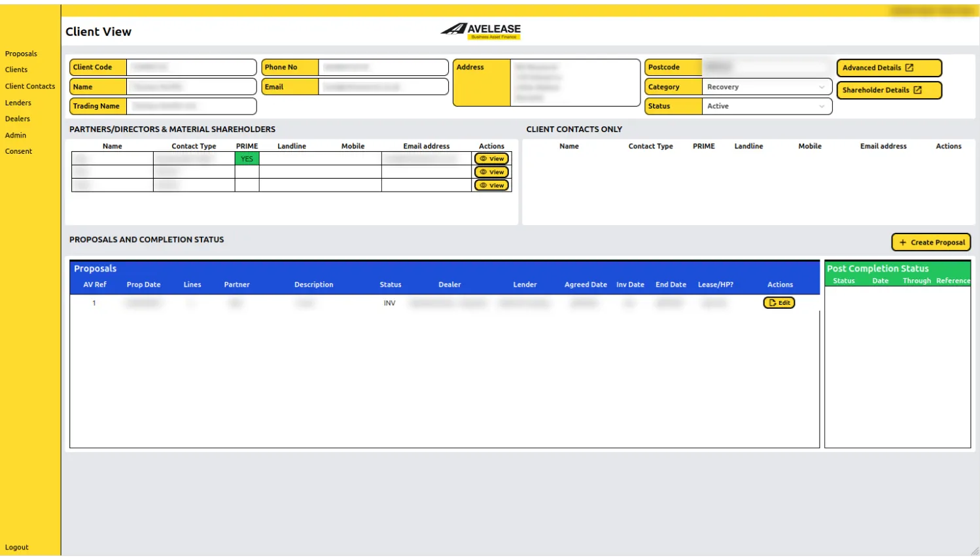The image size is (980, 560).
Task: Click the Avelease logo at top
Action: 481,30
